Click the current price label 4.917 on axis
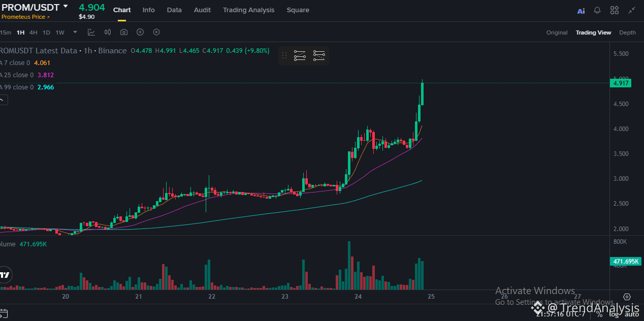The image size is (644, 321). tap(622, 83)
